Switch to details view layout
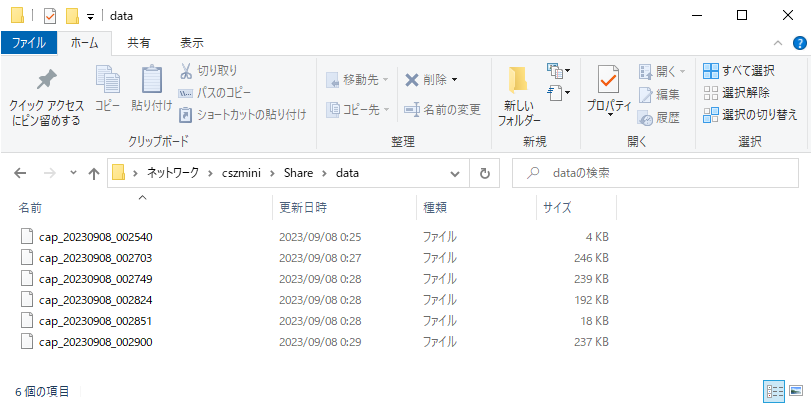812x404 pixels. coord(774,390)
